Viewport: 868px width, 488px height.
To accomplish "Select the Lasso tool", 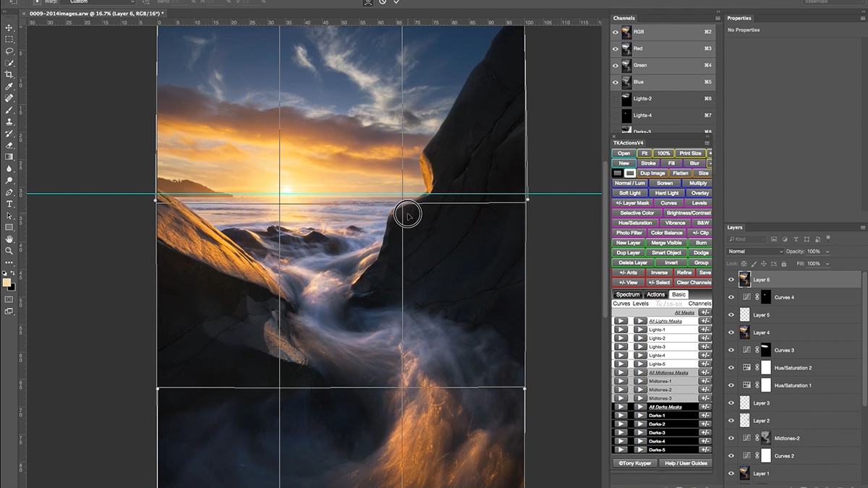I will (9, 51).
